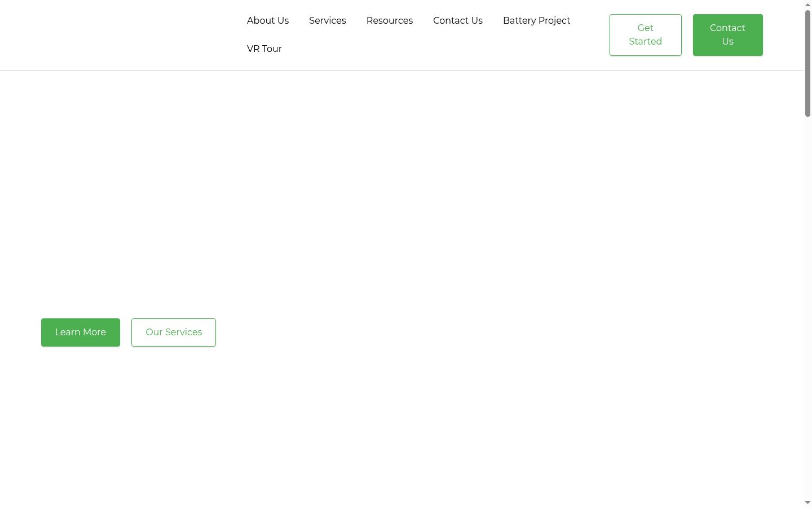This screenshot has height=508, width=812.
Task: Click the scrollbar down arrow
Action: (807, 503)
